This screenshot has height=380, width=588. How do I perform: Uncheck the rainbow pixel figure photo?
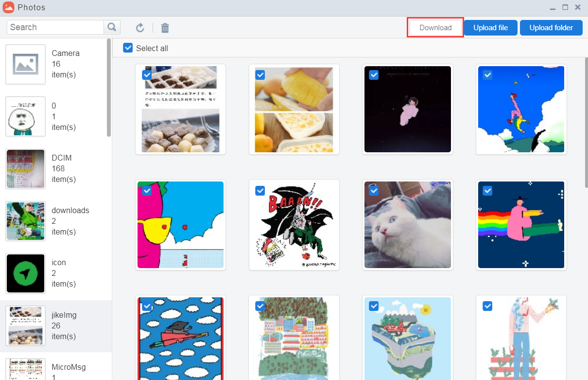[x=487, y=191]
